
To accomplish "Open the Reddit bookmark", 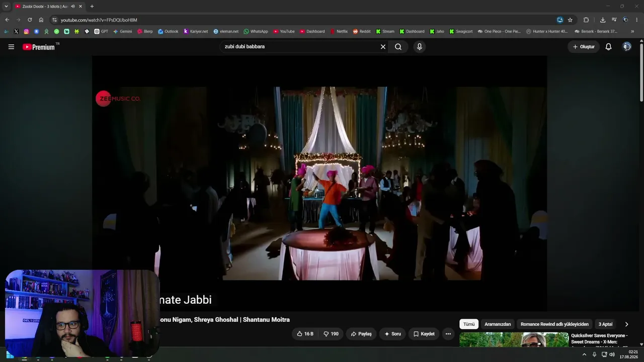I will coord(362,31).
